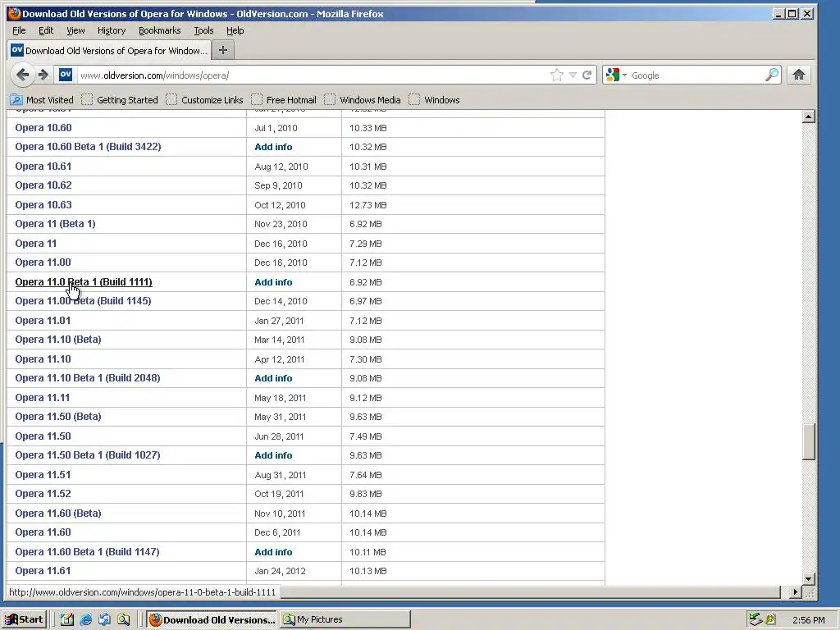
Task: Open the Opera 10.63 link
Action: (x=43, y=204)
